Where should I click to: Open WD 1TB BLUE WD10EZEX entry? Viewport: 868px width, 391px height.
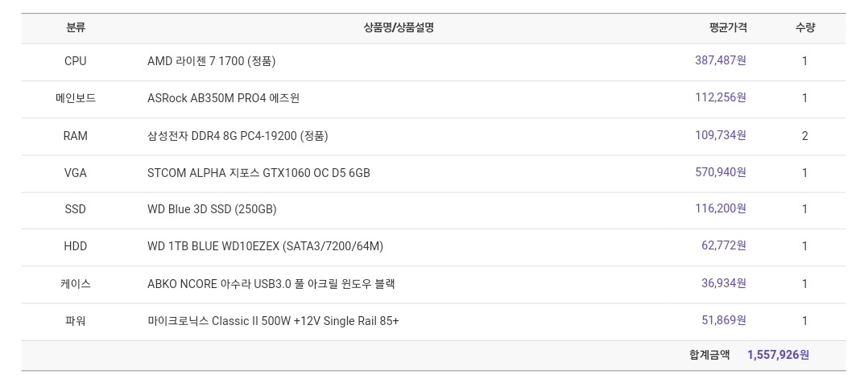(265, 247)
